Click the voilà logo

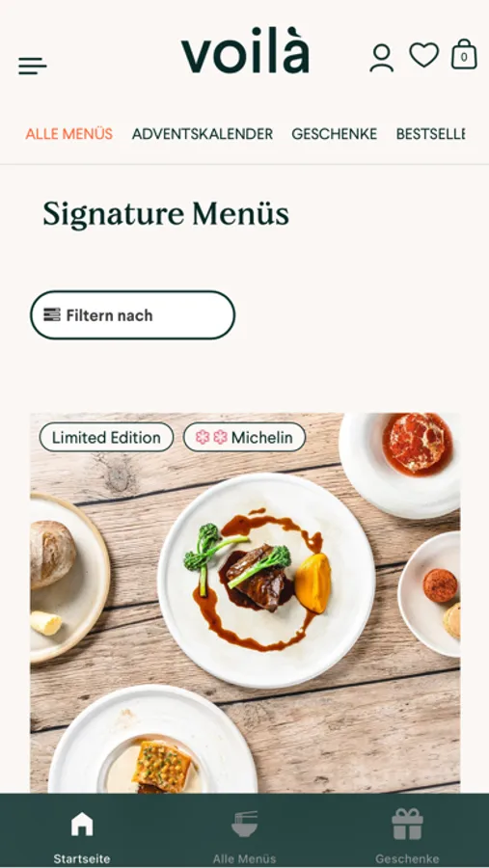[245, 50]
